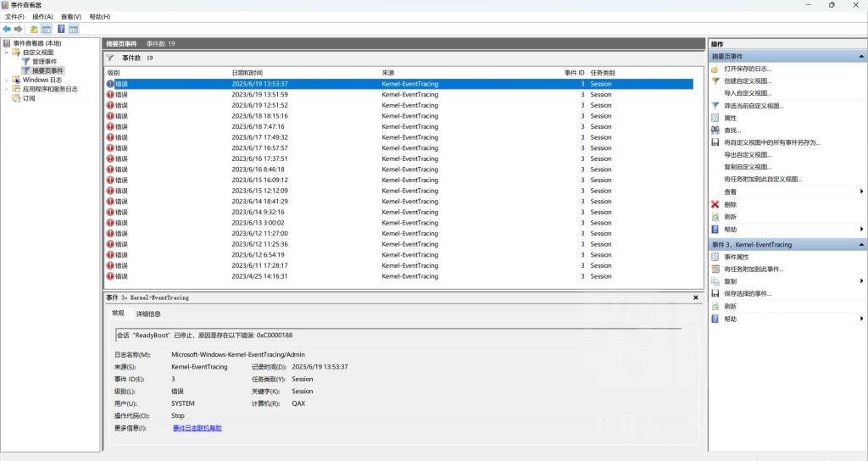Select the 订阅 tree item

(x=29, y=98)
